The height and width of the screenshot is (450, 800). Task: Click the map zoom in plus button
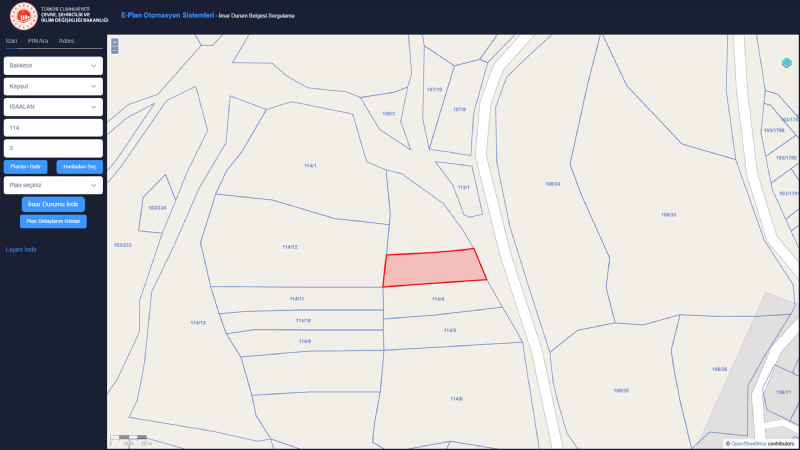click(x=115, y=41)
